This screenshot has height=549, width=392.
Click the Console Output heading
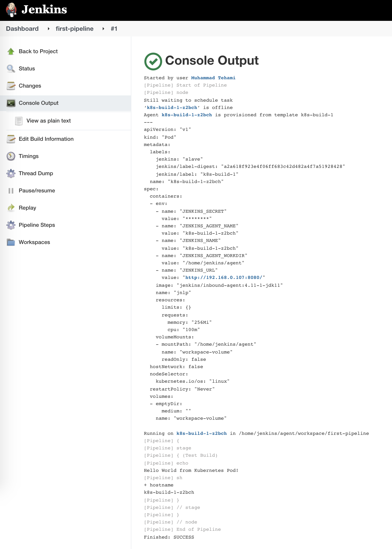click(x=212, y=60)
